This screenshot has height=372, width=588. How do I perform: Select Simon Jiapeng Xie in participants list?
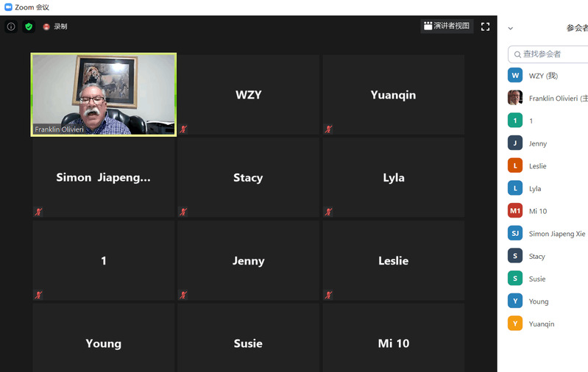[556, 234]
